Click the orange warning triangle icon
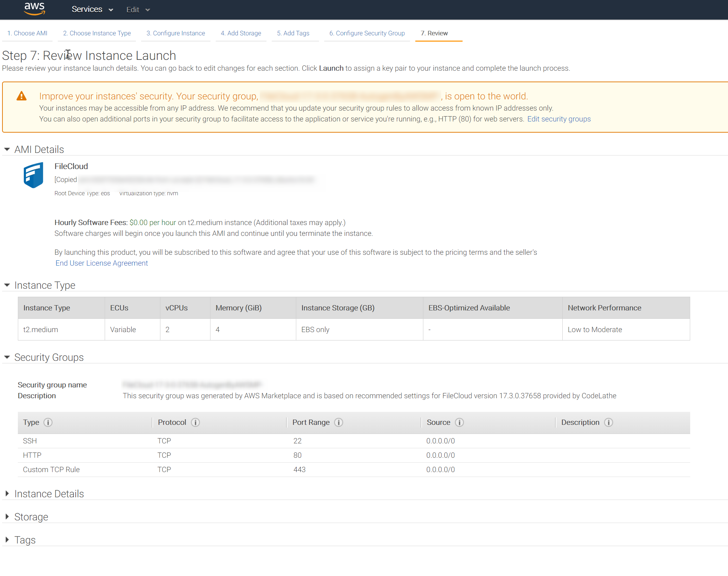 click(x=22, y=96)
